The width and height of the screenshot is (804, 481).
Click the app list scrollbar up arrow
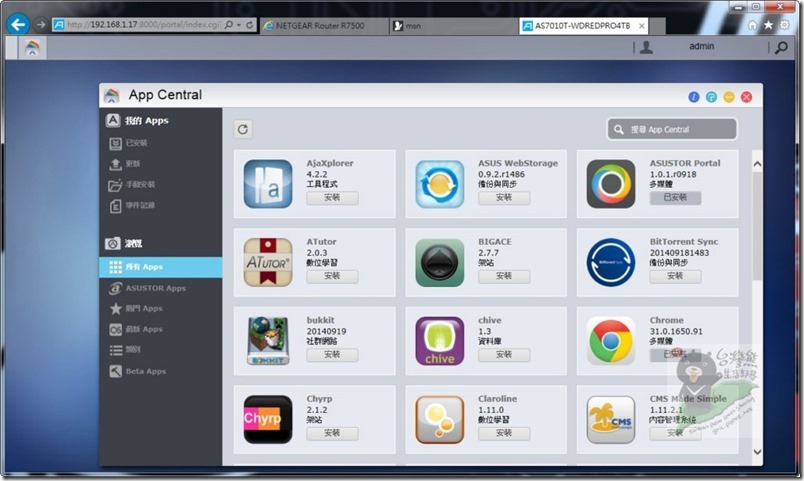coord(757,164)
